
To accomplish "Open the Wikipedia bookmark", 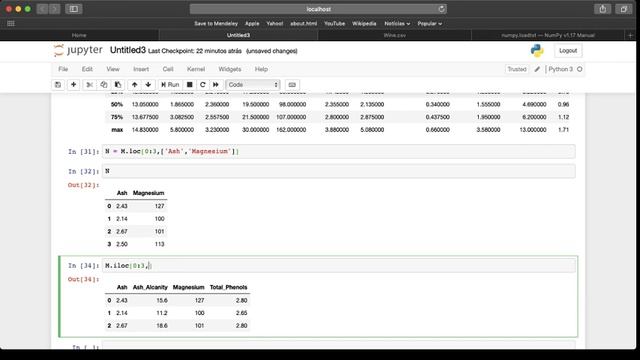I will tap(364, 24).
